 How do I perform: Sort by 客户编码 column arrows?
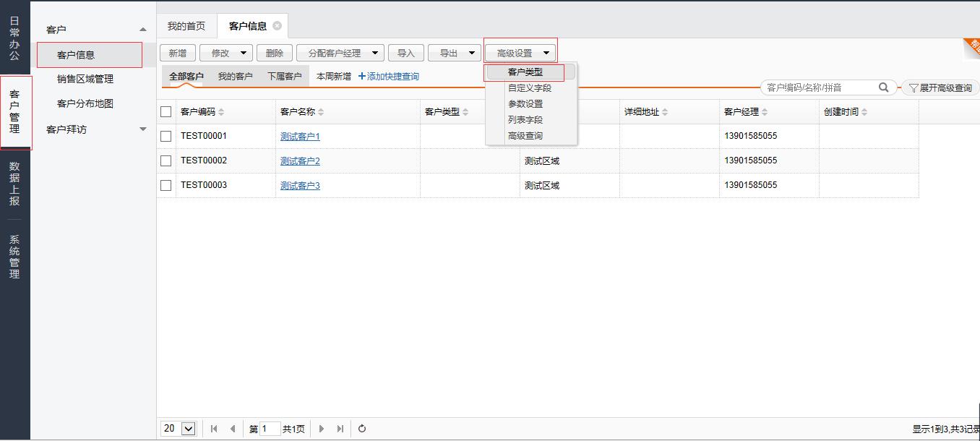221,112
